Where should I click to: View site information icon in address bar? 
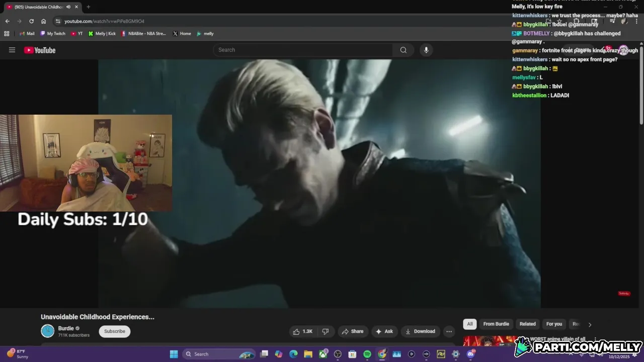(58, 21)
